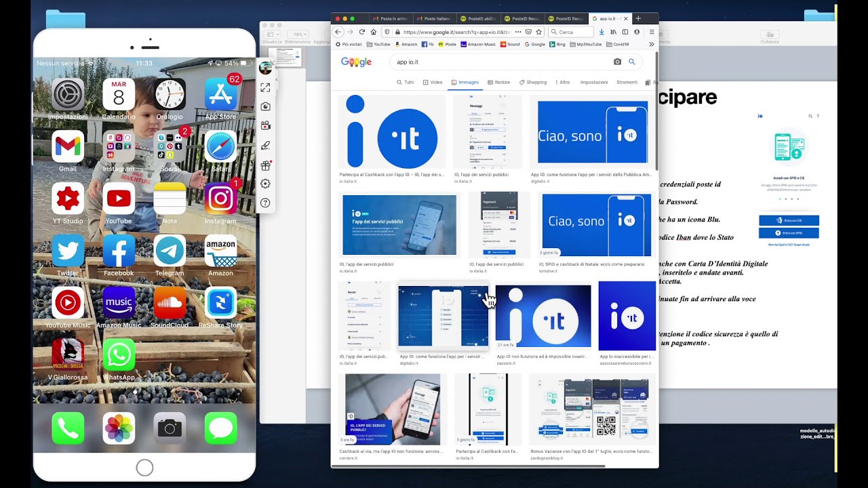868x488 pixels.
Task: Select the Notizie results tab
Action: [499, 82]
